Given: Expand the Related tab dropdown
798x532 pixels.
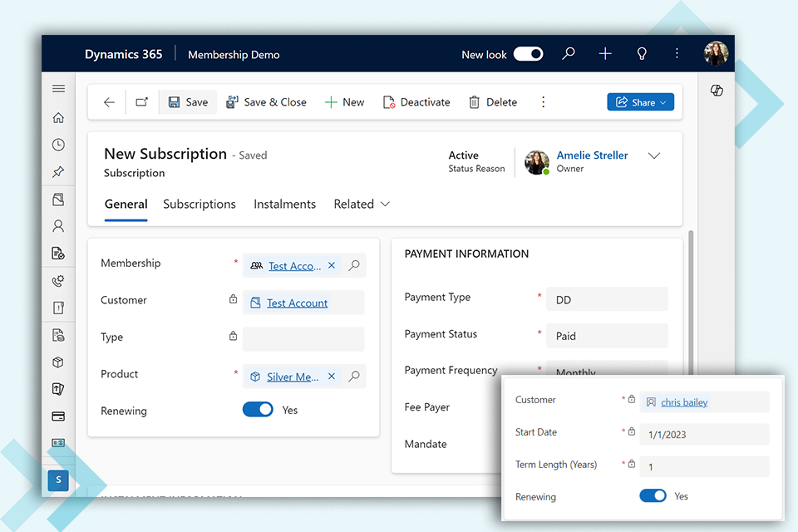Looking at the screenshot, I should coord(362,204).
